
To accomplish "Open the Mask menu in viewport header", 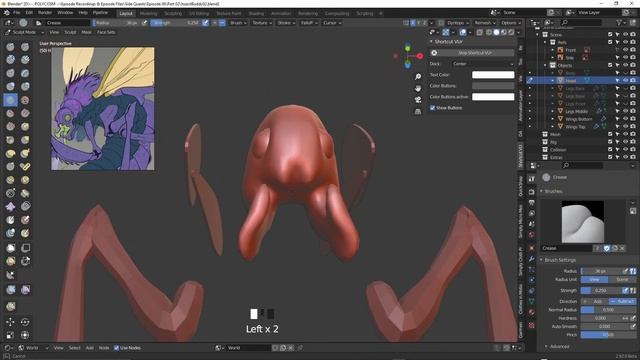I will [x=86, y=32].
